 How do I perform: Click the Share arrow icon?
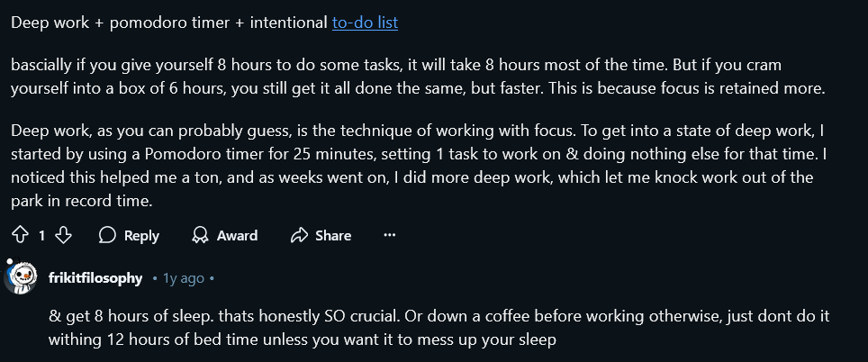click(x=300, y=235)
